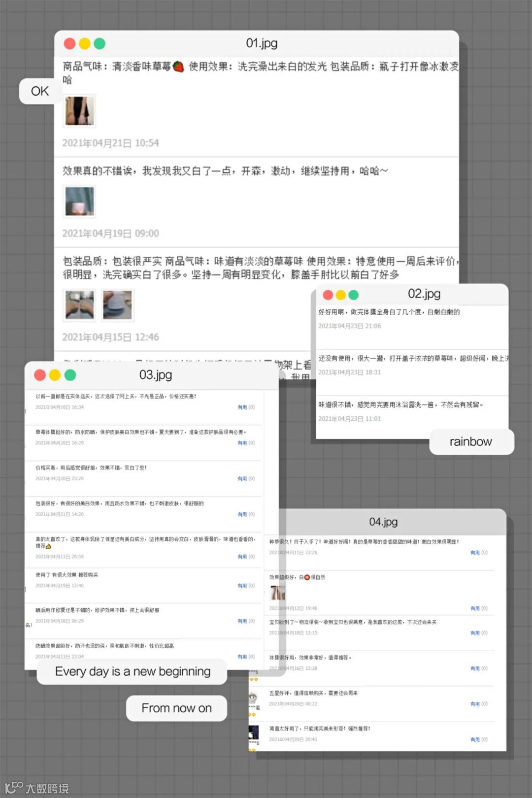The image size is (532, 798).
Task: Click the yellow dot on the 02.jpg window
Action: 341,295
